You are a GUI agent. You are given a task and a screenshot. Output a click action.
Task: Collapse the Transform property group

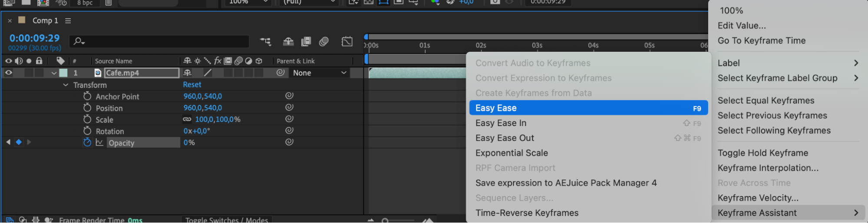click(66, 85)
